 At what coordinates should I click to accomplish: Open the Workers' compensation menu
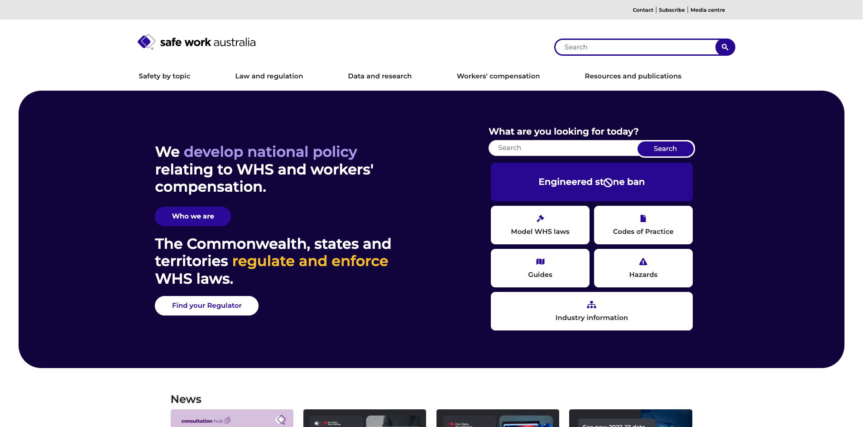pos(498,76)
